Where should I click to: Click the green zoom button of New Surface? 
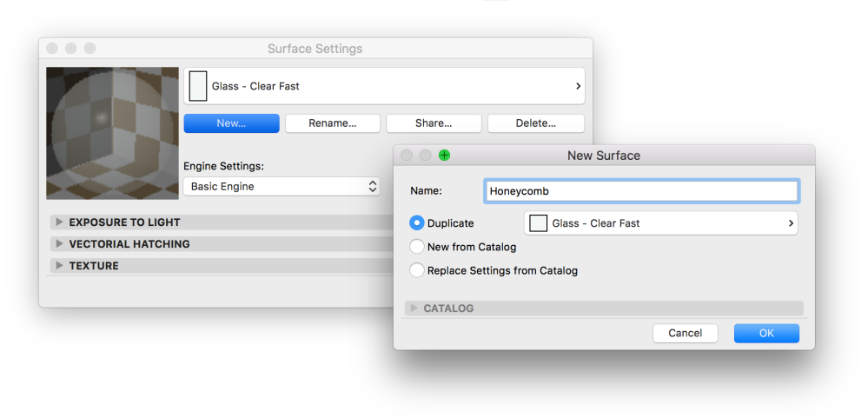pyautogui.click(x=445, y=156)
